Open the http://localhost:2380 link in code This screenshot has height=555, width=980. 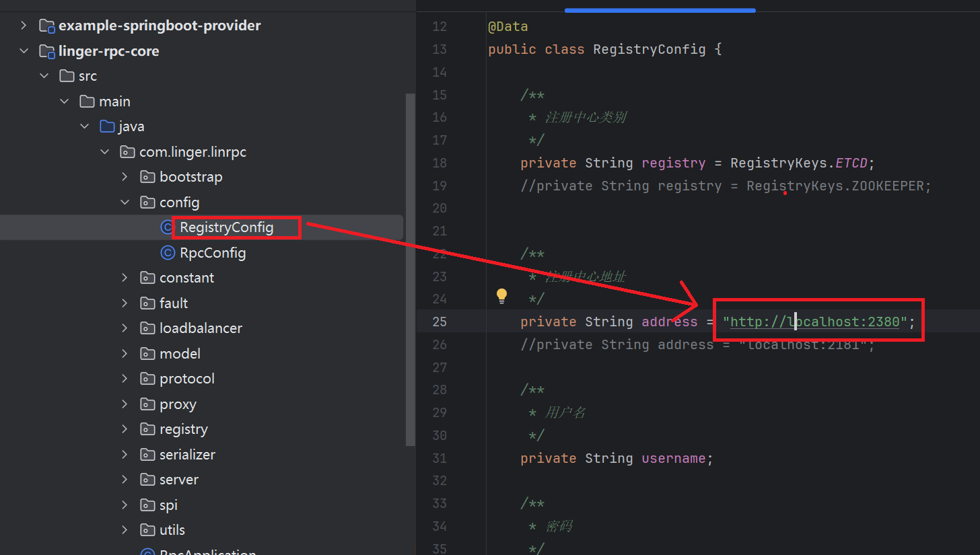click(814, 322)
